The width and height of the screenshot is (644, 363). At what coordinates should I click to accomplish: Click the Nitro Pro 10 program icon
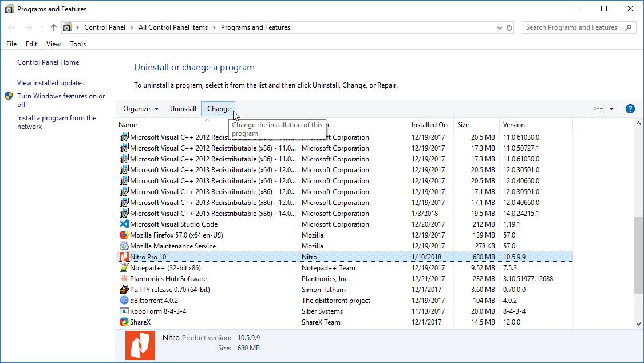[124, 257]
